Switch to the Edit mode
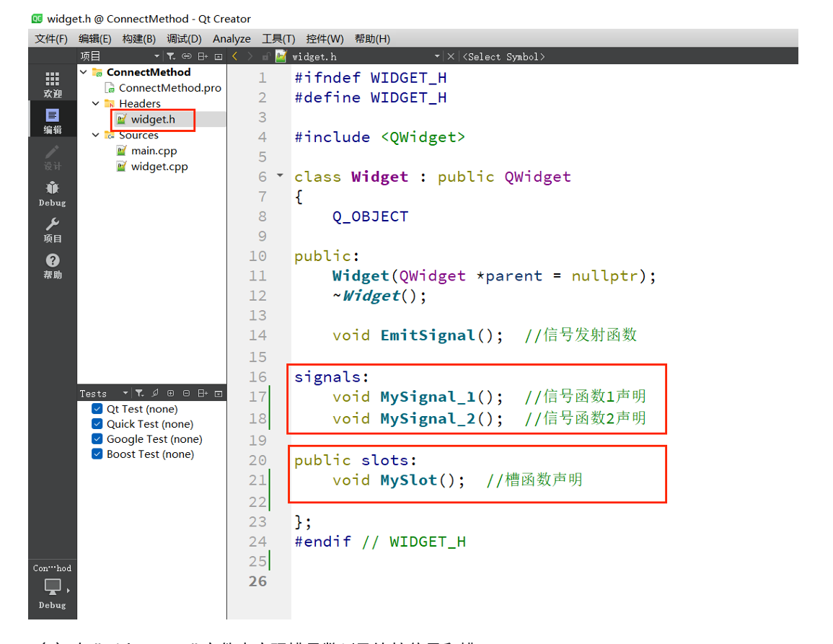This screenshot has height=644, width=833. coord(52,120)
